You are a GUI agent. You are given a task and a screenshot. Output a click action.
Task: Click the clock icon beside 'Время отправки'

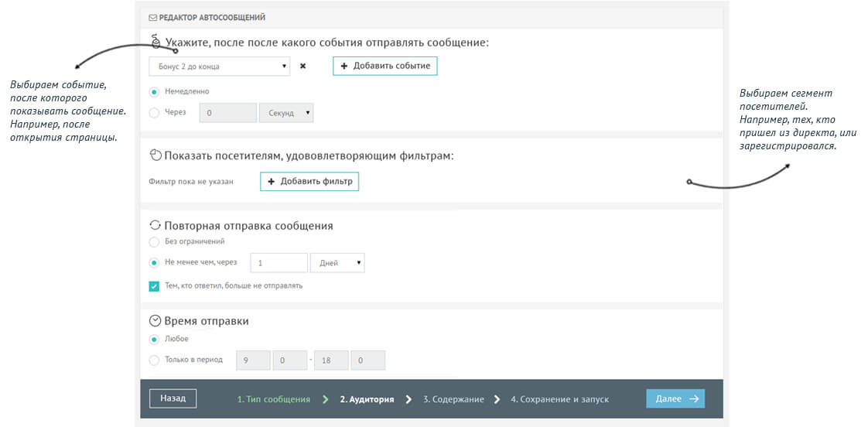pos(155,321)
